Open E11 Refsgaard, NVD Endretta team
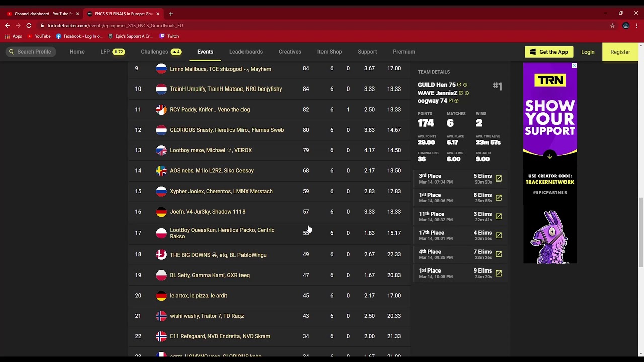644x362 pixels. tap(220, 336)
